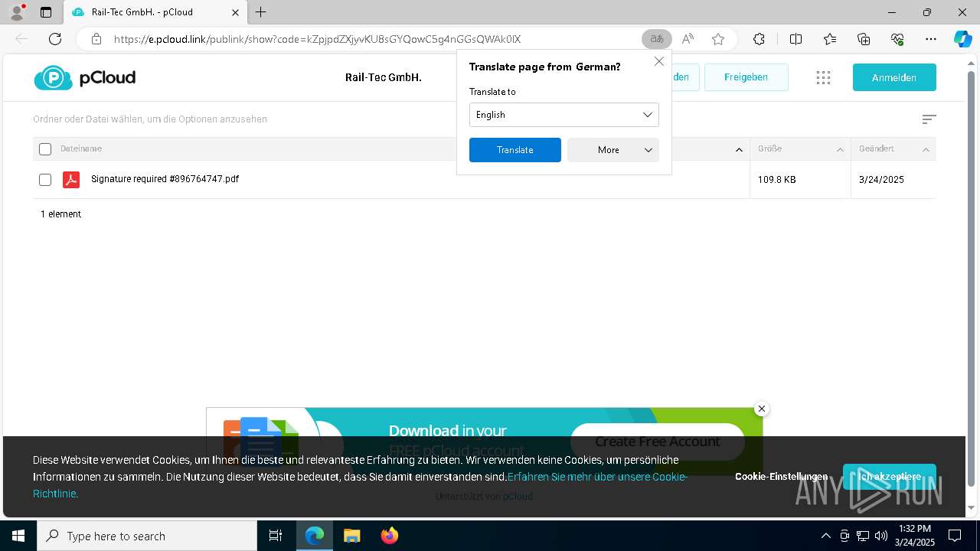980x551 pixels.
Task: Click the blue Translate button
Action: [x=514, y=150]
